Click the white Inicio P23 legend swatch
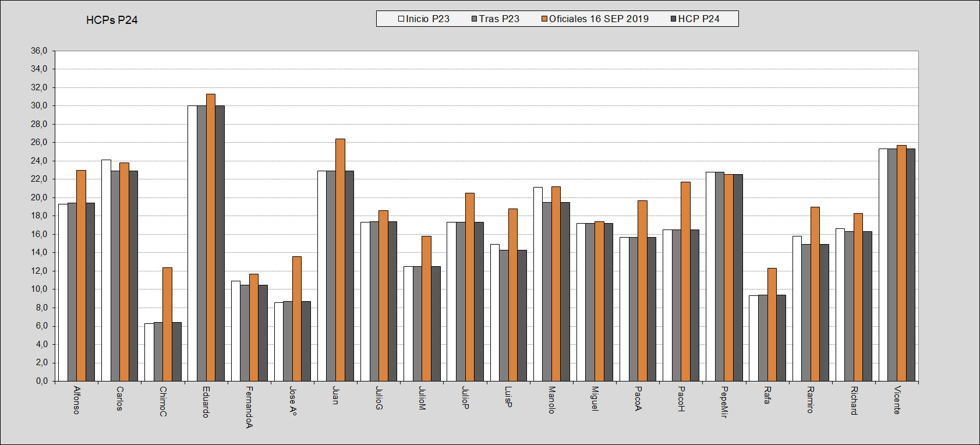Image resolution: width=980 pixels, height=445 pixels. [x=401, y=19]
